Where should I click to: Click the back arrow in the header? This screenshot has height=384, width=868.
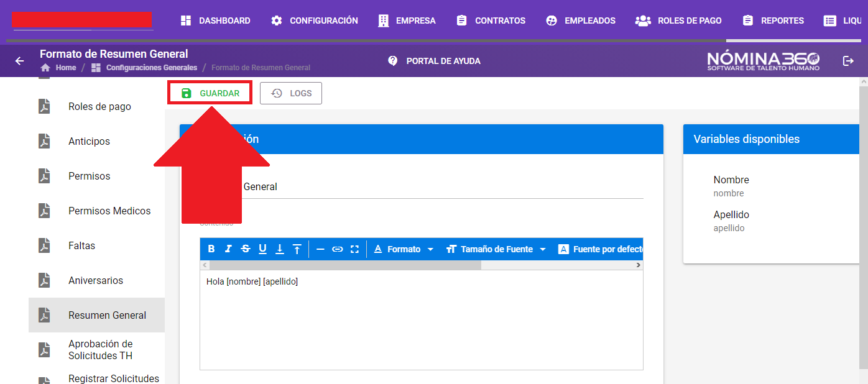19,61
